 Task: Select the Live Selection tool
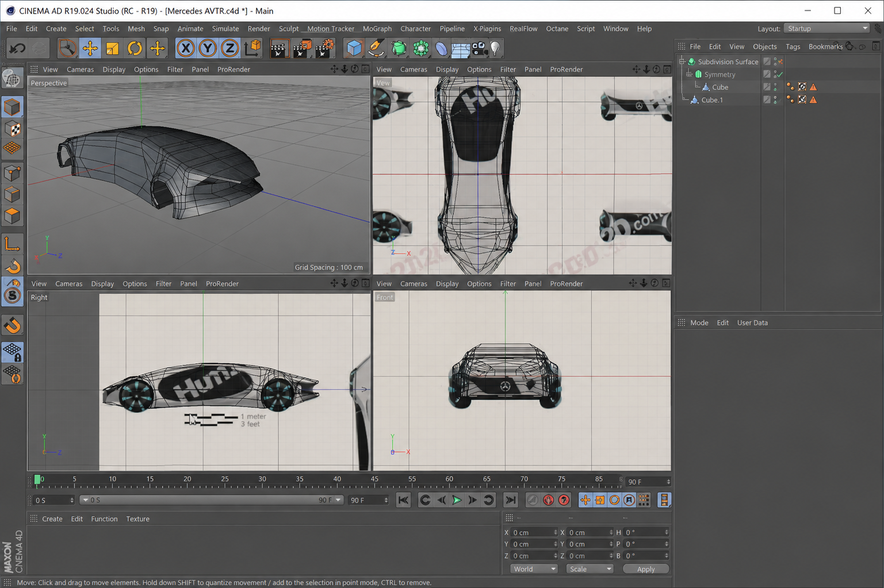(x=67, y=48)
